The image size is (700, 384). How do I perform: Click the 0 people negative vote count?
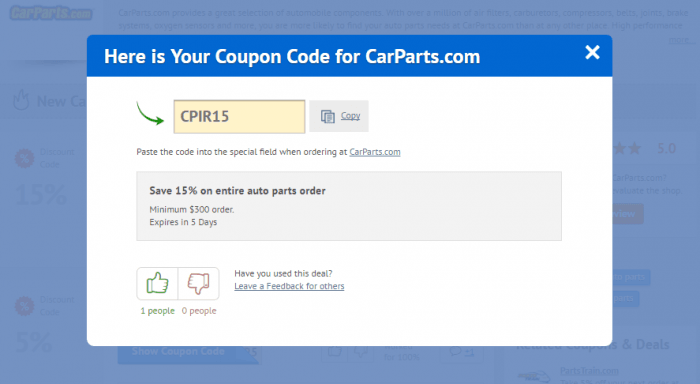pyautogui.click(x=199, y=311)
